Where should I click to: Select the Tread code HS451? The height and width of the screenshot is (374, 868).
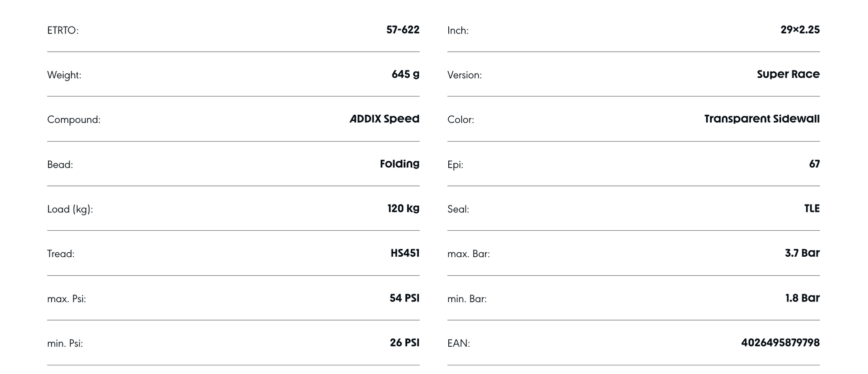pos(405,253)
